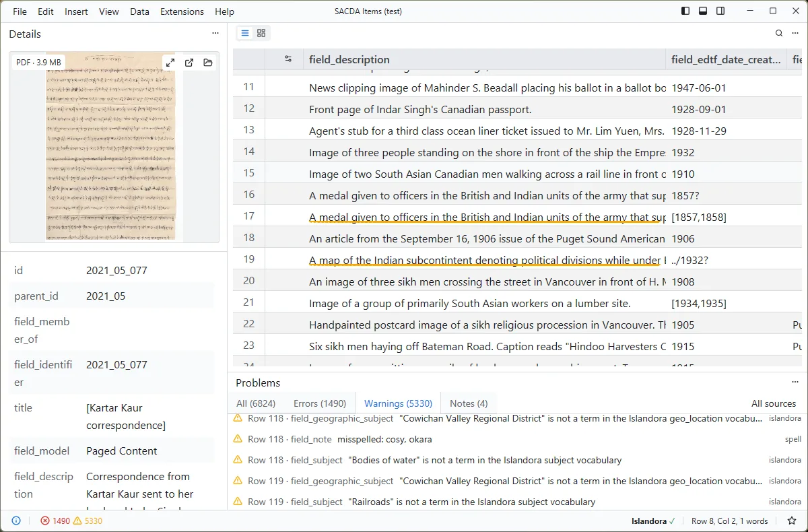Select row number 11 header

click(x=249, y=88)
